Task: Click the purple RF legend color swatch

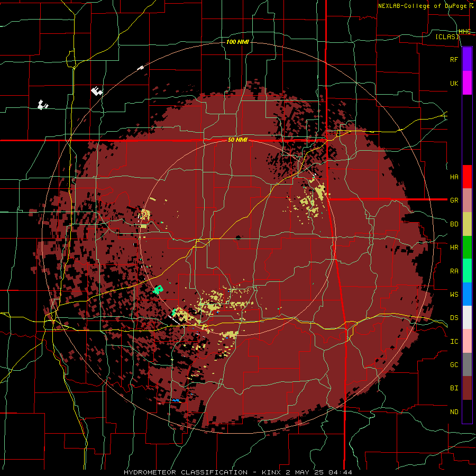Action: [x=467, y=59]
